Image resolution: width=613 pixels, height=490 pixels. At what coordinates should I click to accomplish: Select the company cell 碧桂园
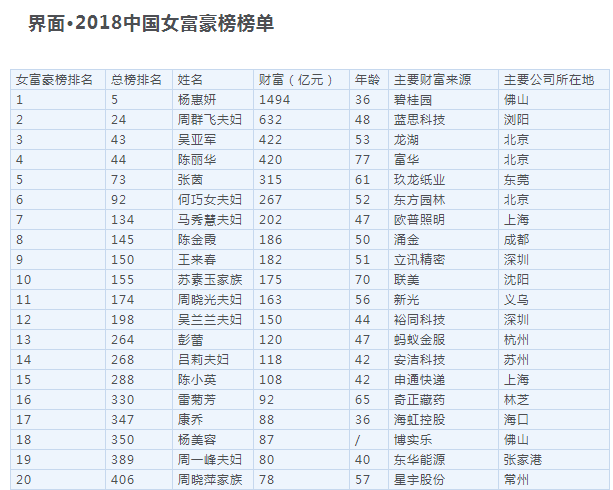[x=413, y=100]
